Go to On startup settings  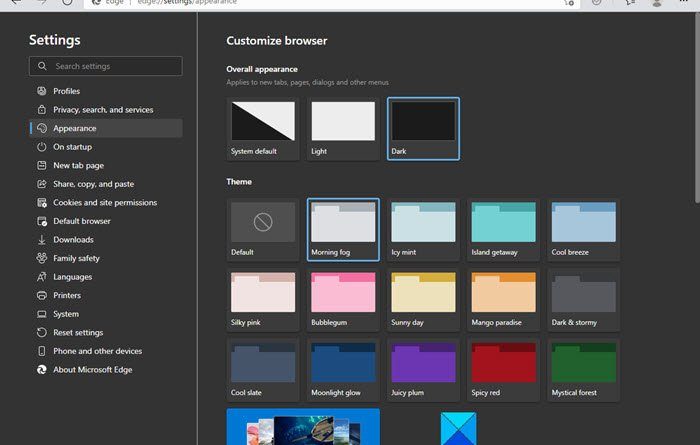[x=106, y=147]
